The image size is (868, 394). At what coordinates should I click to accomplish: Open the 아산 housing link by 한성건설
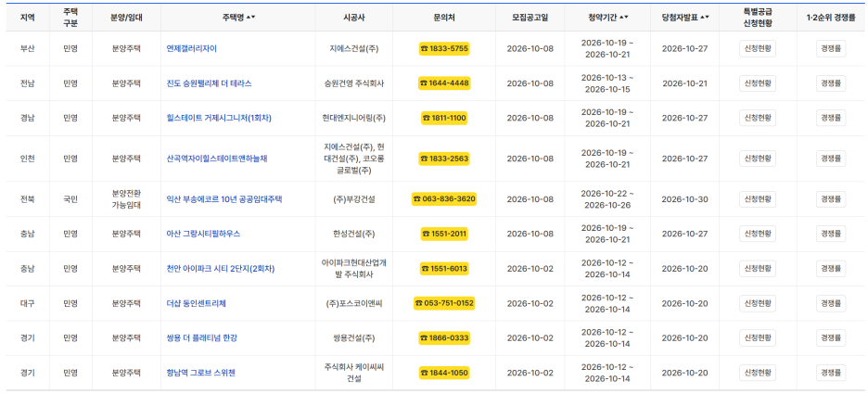[x=203, y=234]
